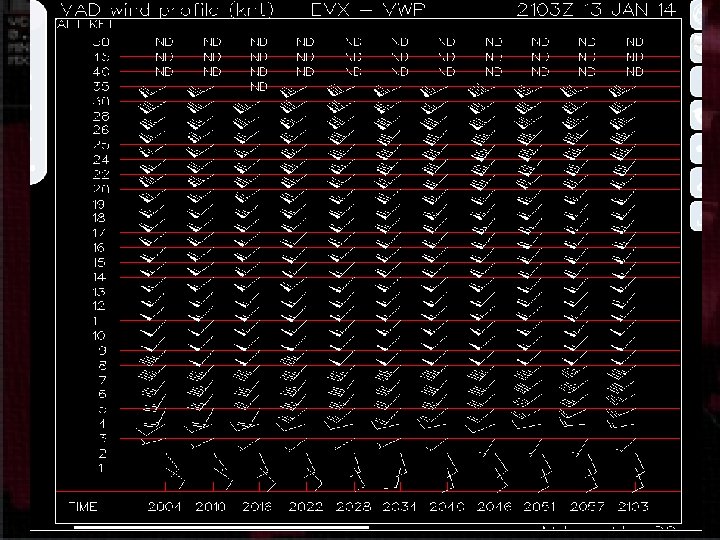Select the altitude label 24
Screen dimensions: 720x540
101,160
